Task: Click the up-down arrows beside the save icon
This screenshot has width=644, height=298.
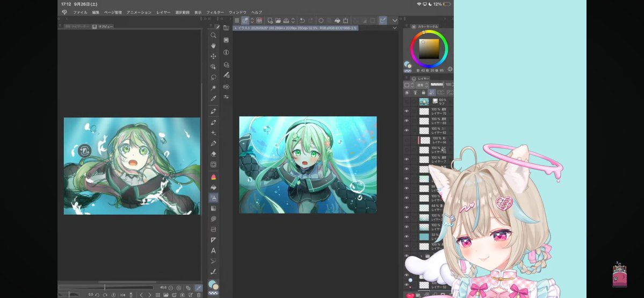Action: [x=294, y=20]
